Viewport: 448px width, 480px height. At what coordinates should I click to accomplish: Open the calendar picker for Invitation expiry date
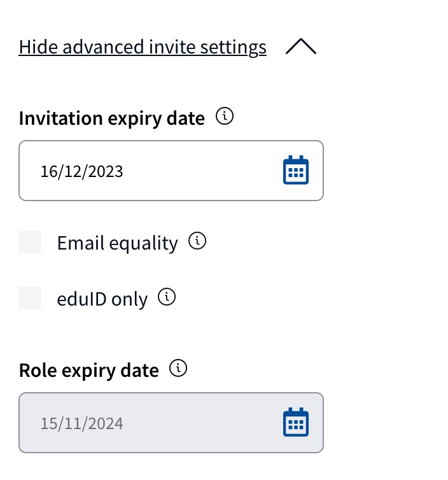[x=296, y=170]
